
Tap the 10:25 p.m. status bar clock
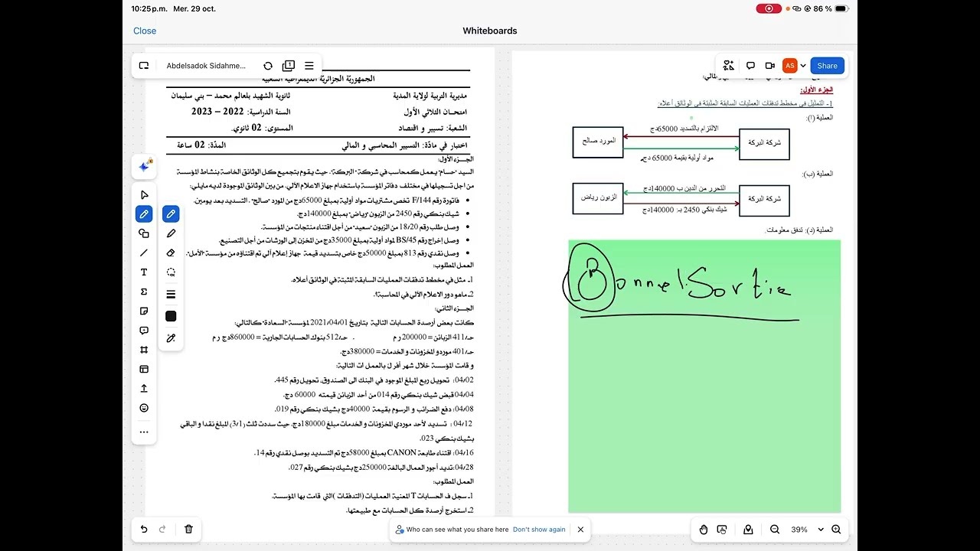coord(150,8)
